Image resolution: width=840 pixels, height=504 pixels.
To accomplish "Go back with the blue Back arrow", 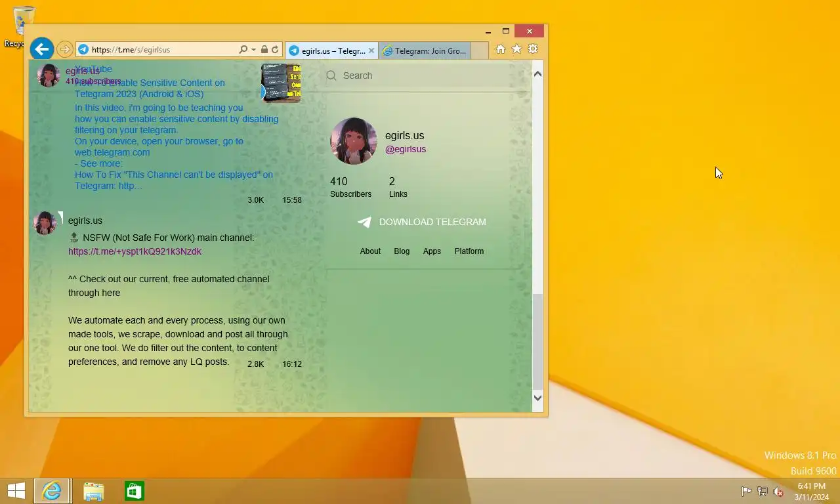I will (41, 49).
